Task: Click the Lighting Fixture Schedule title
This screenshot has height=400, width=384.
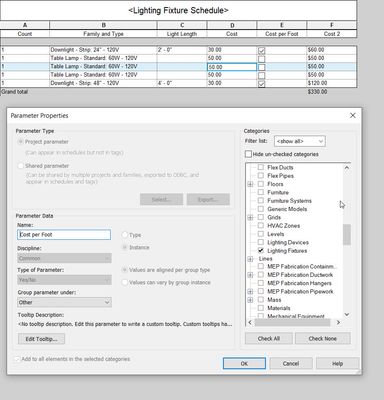Action: [x=178, y=10]
